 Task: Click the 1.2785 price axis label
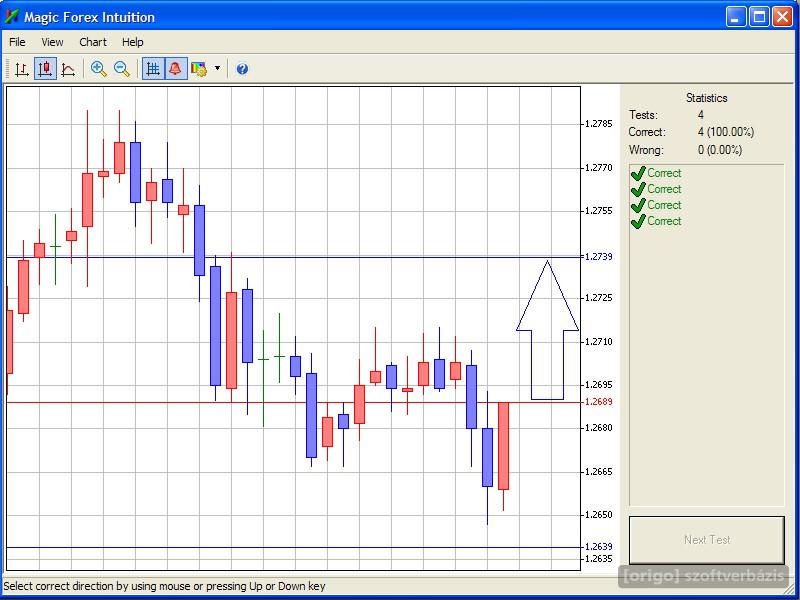click(599, 124)
